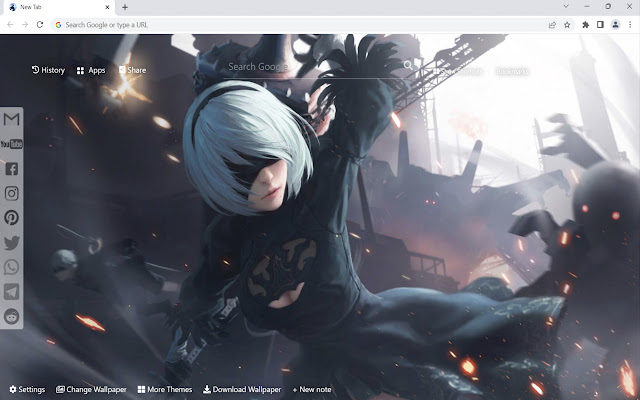Open the Reddit shortcut in sidebar
The image size is (640, 400).
(11, 316)
